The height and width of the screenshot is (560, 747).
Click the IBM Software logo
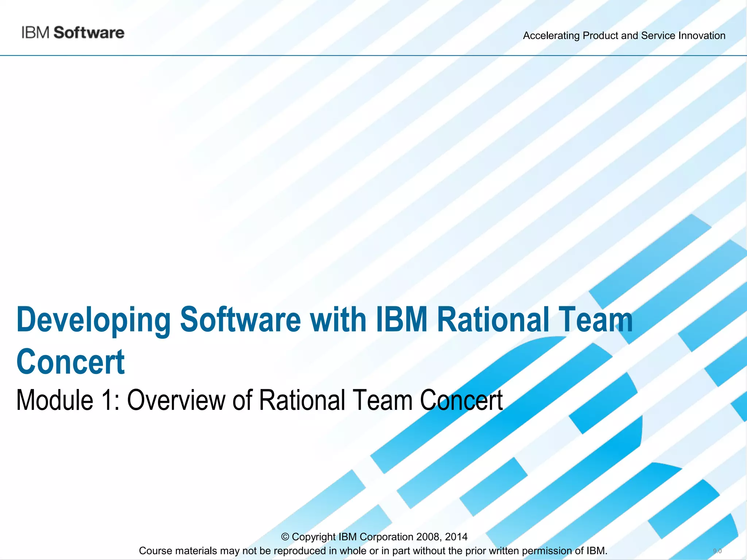(73, 33)
